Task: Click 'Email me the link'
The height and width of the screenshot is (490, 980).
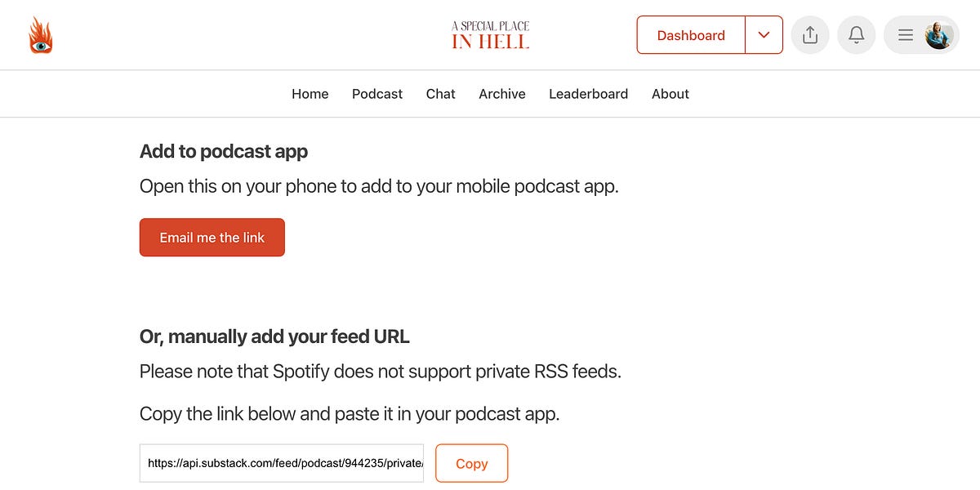Action: [x=212, y=237]
